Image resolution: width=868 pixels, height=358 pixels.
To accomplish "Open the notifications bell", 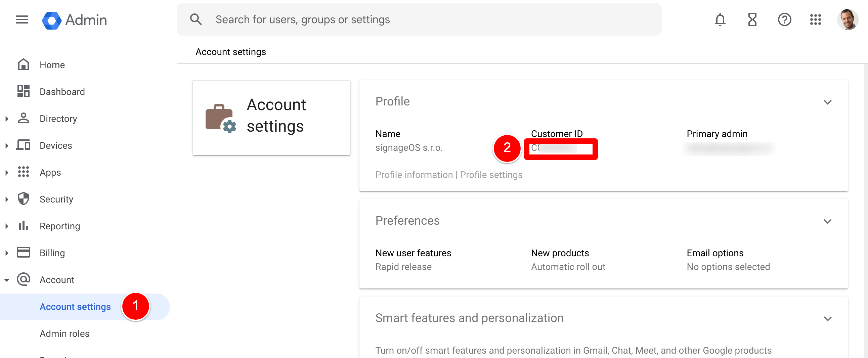I will (x=720, y=19).
